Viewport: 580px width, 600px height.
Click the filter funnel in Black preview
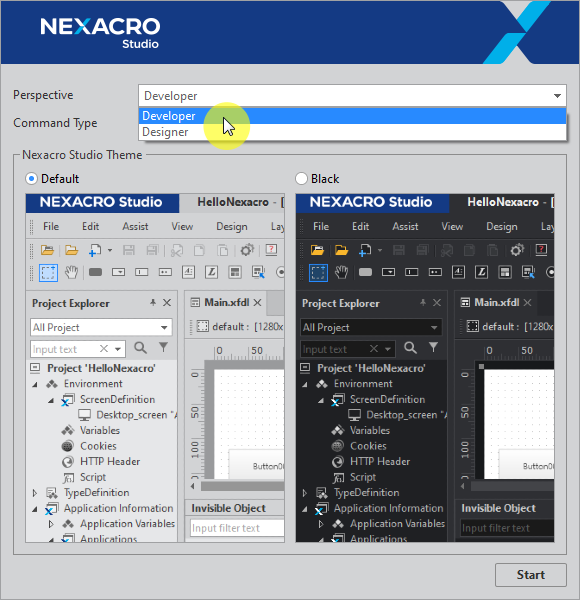[x=433, y=347]
